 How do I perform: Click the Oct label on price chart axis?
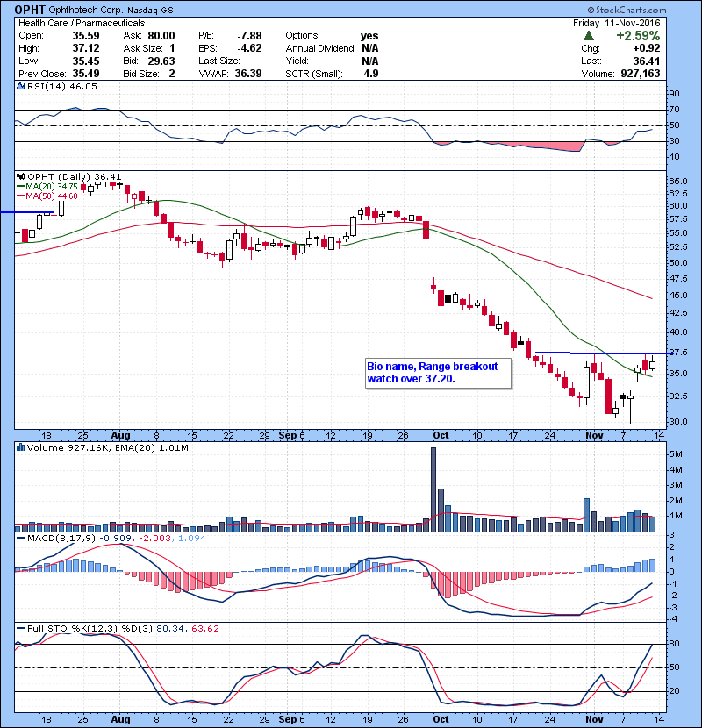point(441,436)
